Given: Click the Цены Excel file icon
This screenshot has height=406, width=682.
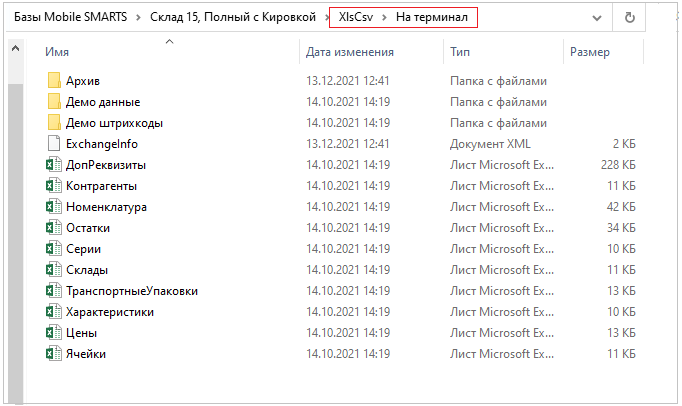Looking at the screenshot, I should coord(54,332).
